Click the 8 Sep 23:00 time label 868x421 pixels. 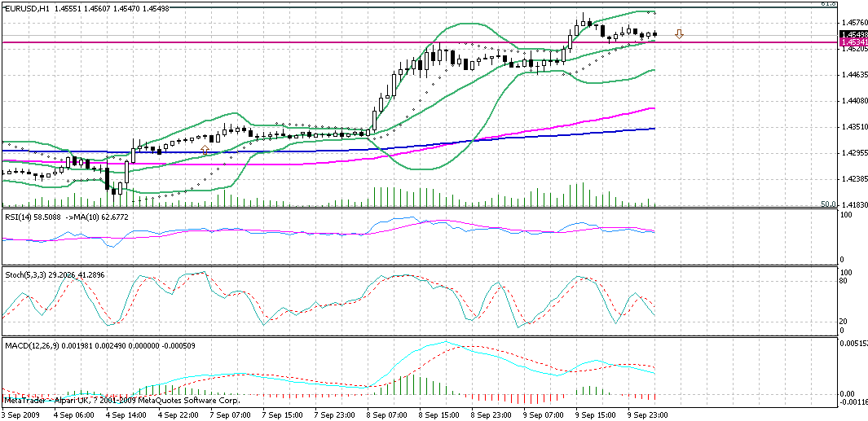point(489,414)
